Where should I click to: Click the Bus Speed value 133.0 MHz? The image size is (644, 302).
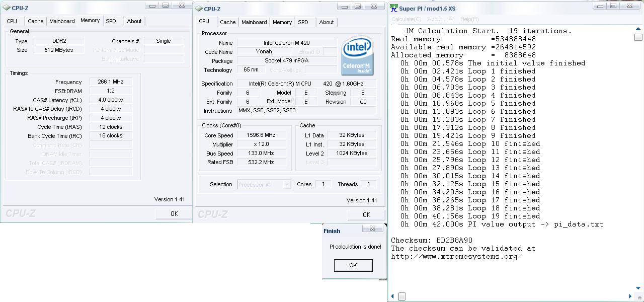(x=262, y=153)
